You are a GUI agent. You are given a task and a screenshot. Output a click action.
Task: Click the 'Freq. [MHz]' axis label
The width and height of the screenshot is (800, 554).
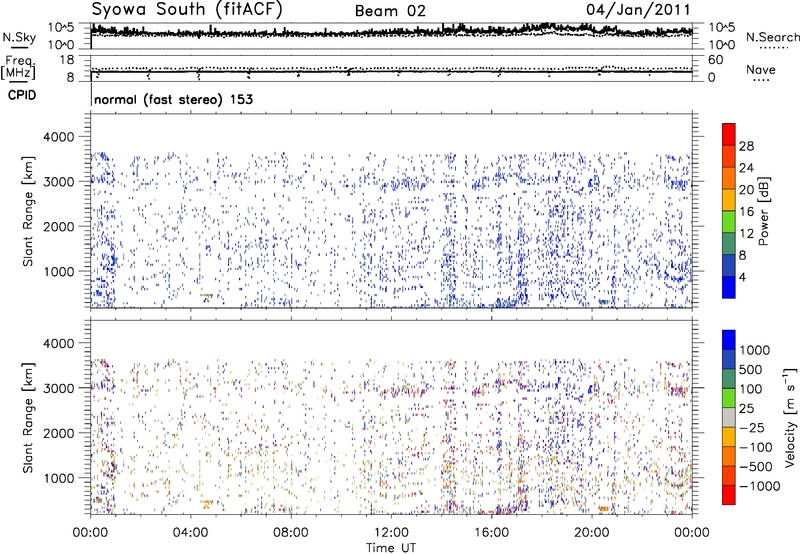click(18, 68)
